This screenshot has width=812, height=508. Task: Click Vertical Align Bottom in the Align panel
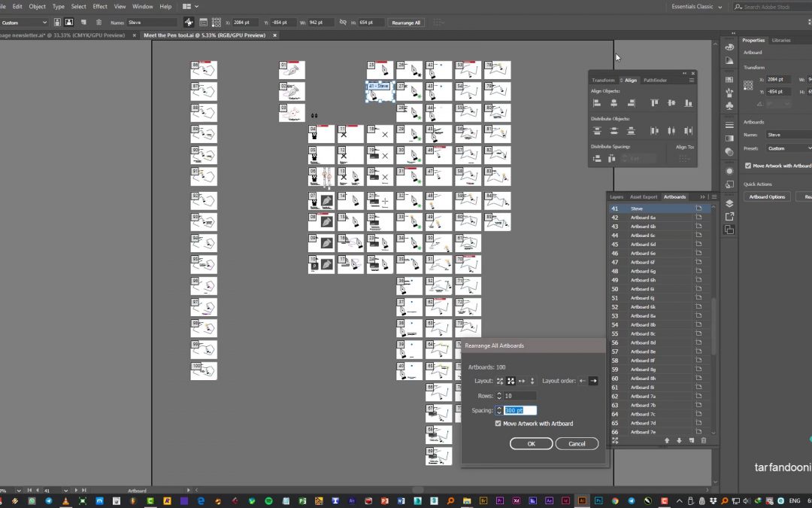tap(688, 103)
